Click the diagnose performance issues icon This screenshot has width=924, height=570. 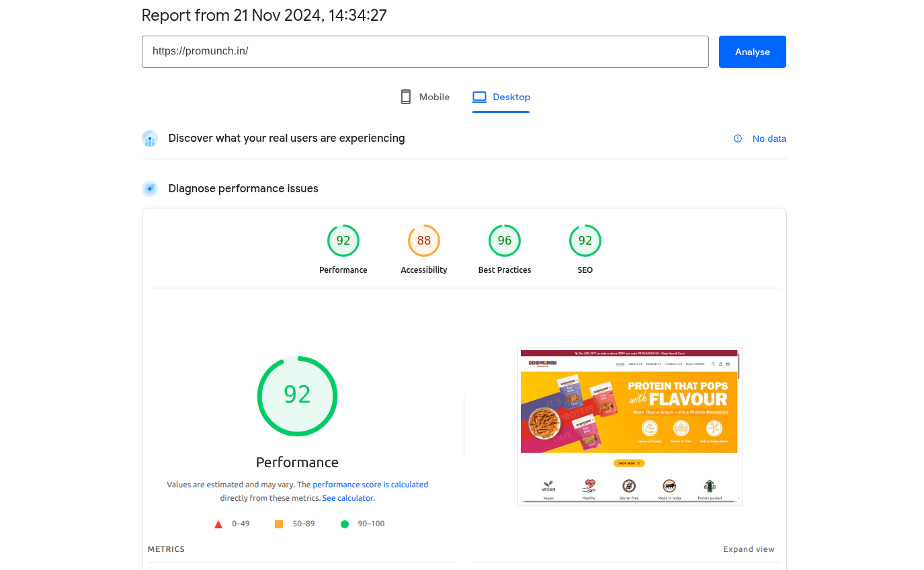tap(150, 189)
